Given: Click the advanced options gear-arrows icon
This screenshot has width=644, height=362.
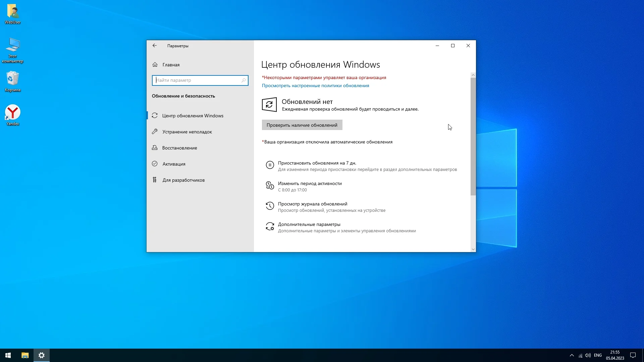Looking at the screenshot, I should [270, 227].
